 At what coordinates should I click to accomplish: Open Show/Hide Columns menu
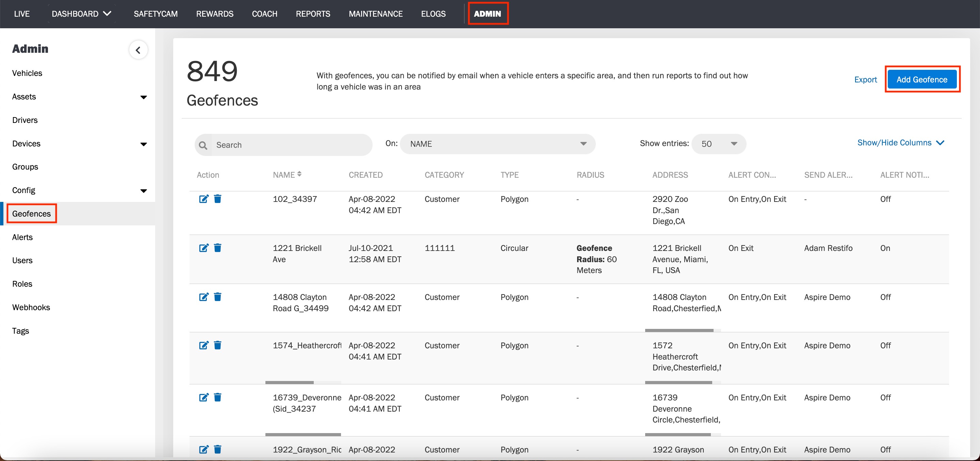900,143
